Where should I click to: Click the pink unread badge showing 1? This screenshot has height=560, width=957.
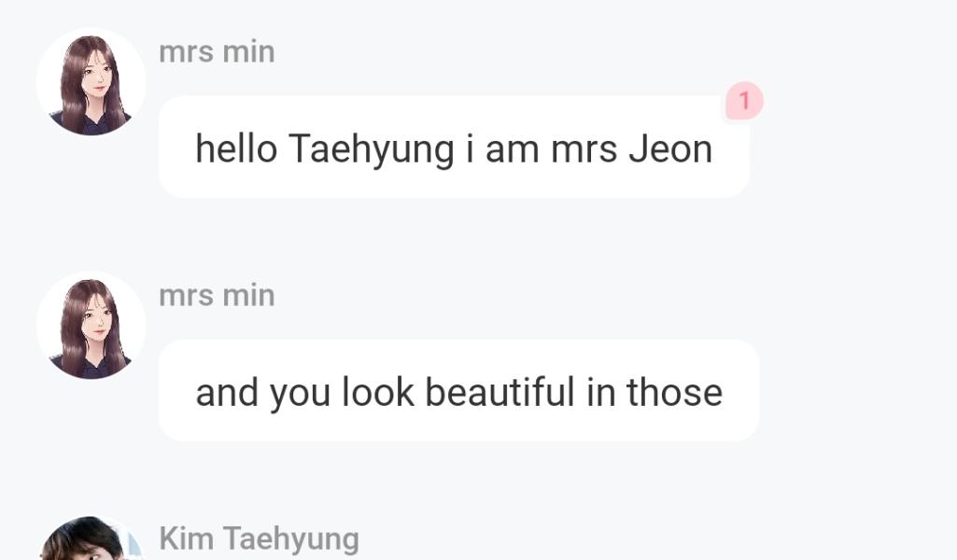(x=744, y=101)
